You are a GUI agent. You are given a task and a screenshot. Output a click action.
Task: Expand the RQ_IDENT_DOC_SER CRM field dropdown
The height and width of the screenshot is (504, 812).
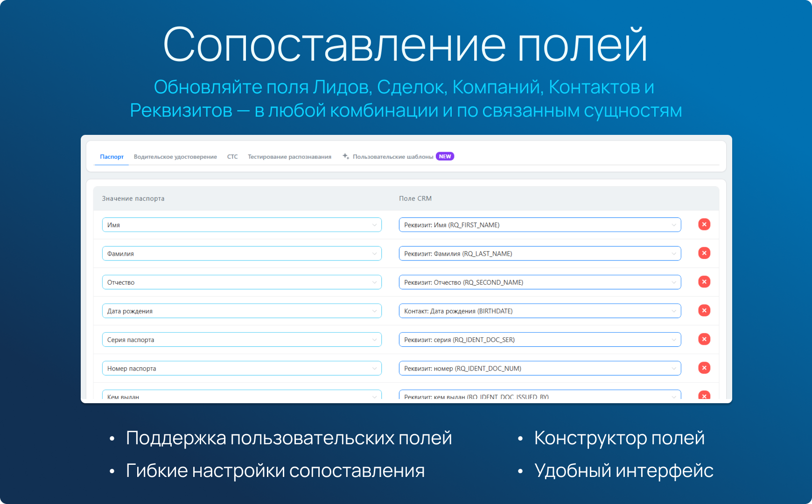[x=539, y=340]
